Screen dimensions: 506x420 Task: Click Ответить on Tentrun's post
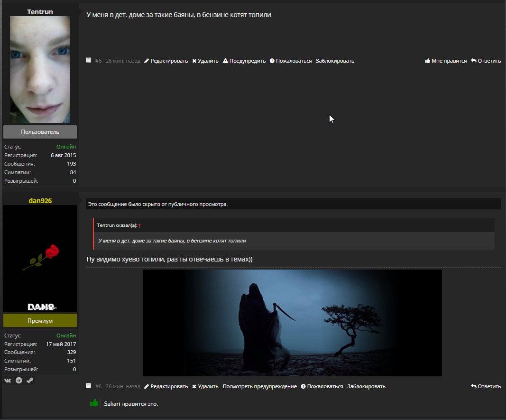click(486, 61)
